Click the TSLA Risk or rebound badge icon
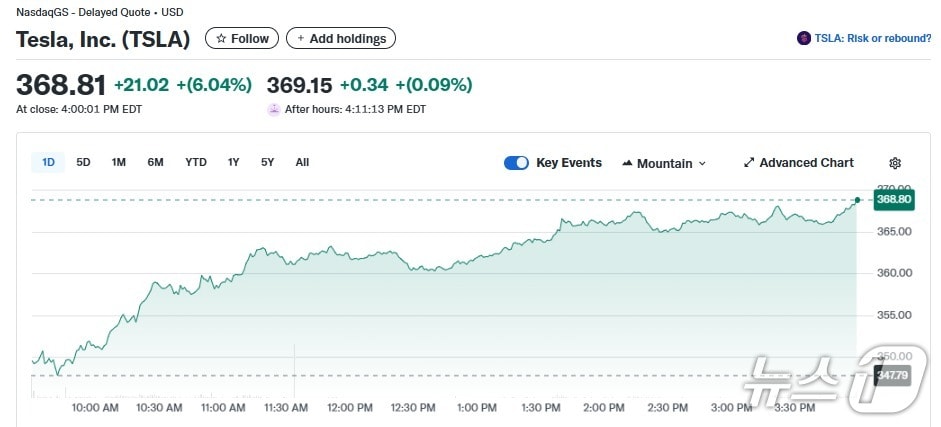Viewport: 941px width, 427px height. click(x=804, y=38)
